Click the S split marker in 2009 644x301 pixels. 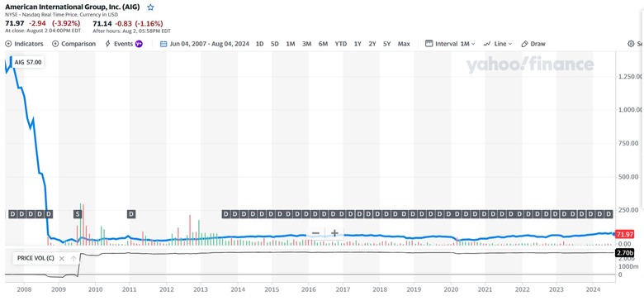coord(78,214)
